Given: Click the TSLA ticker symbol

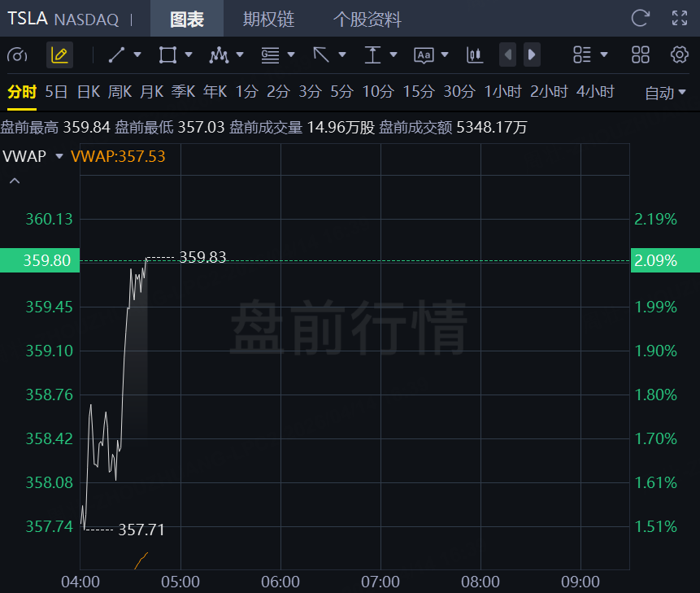Looking at the screenshot, I should (x=28, y=19).
